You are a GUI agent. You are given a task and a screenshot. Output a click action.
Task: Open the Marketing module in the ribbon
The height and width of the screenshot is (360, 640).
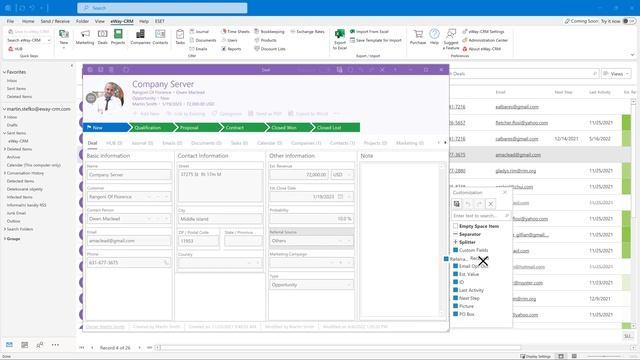pyautogui.click(x=85, y=37)
